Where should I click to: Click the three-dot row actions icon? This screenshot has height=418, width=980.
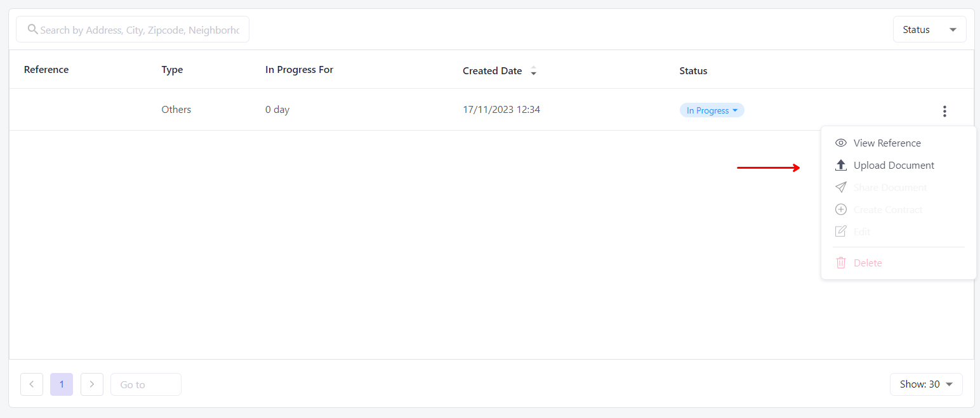(x=944, y=111)
